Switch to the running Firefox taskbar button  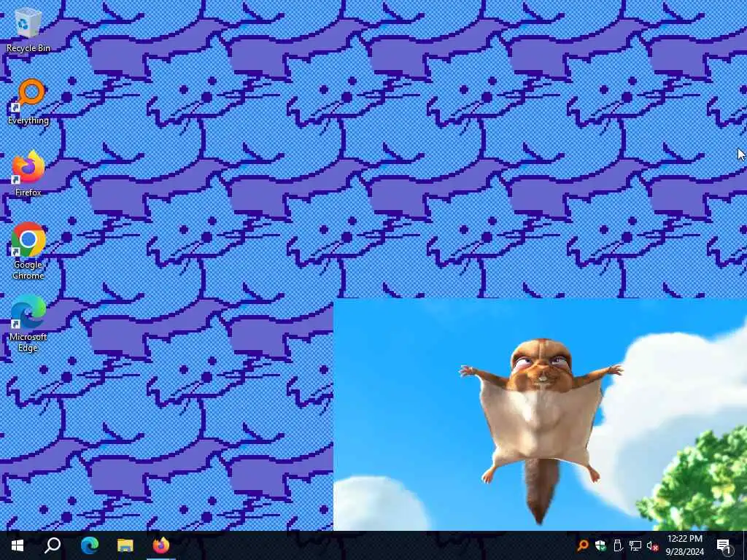tap(161, 545)
